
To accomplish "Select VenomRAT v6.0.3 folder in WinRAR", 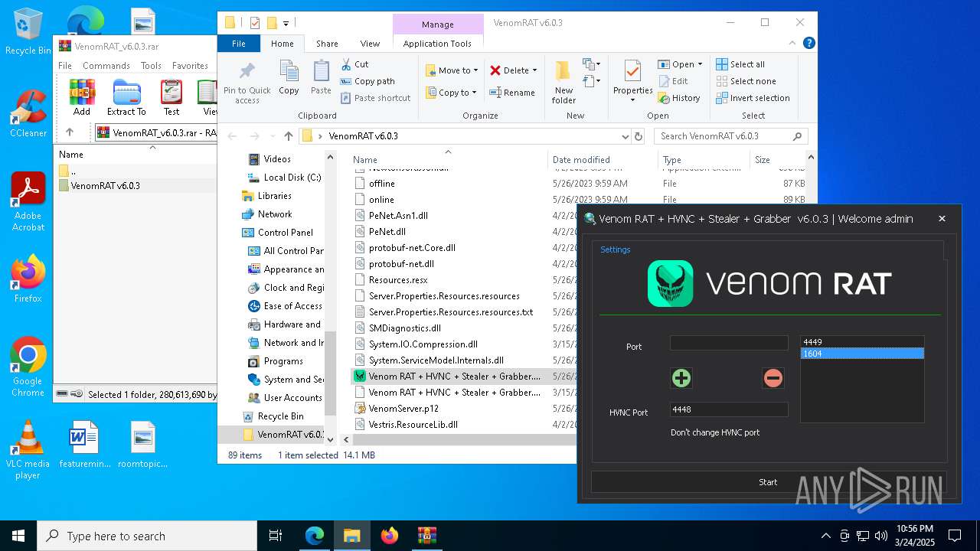I will [x=105, y=185].
